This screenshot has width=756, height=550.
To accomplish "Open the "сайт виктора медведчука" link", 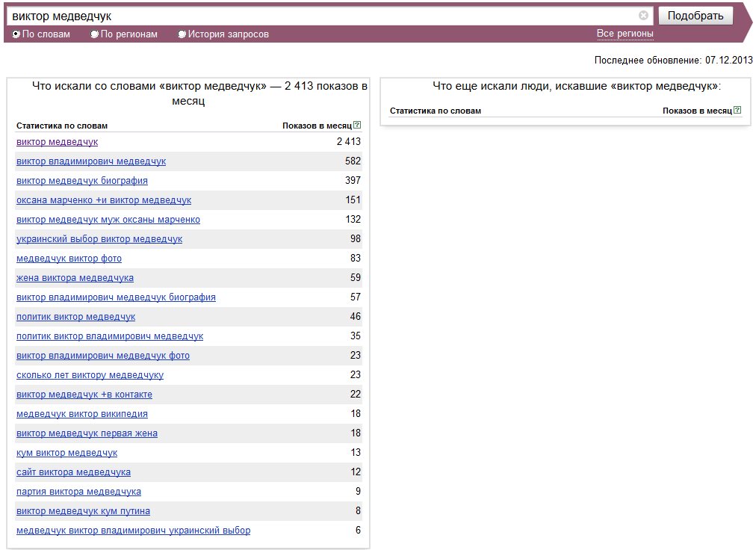I will tap(73, 472).
